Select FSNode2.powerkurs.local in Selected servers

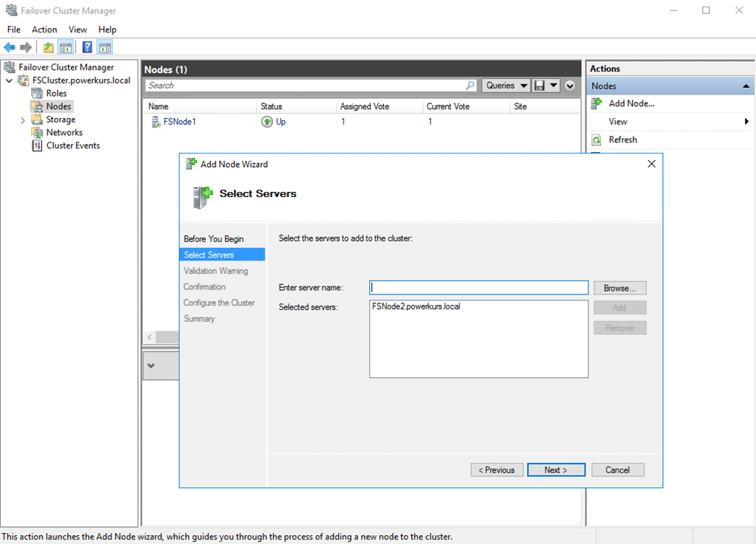(x=416, y=306)
